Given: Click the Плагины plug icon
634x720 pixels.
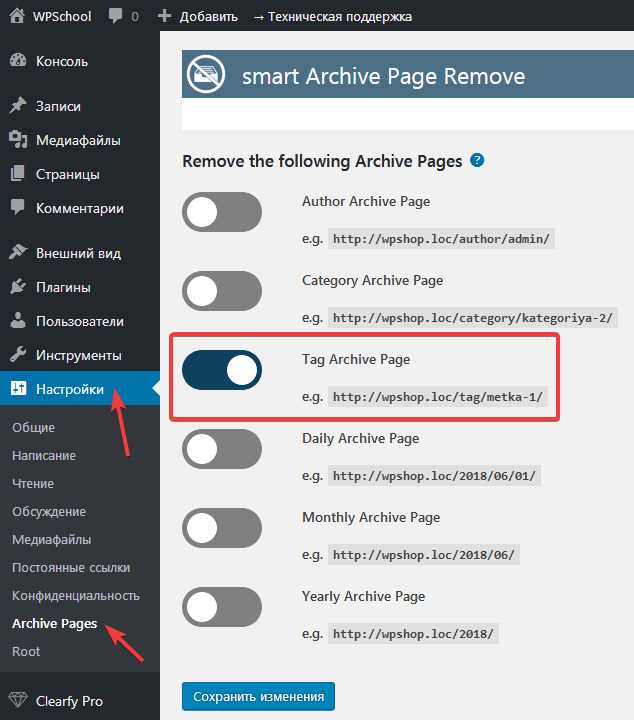Looking at the screenshot, I should click(x=18, y=287).
